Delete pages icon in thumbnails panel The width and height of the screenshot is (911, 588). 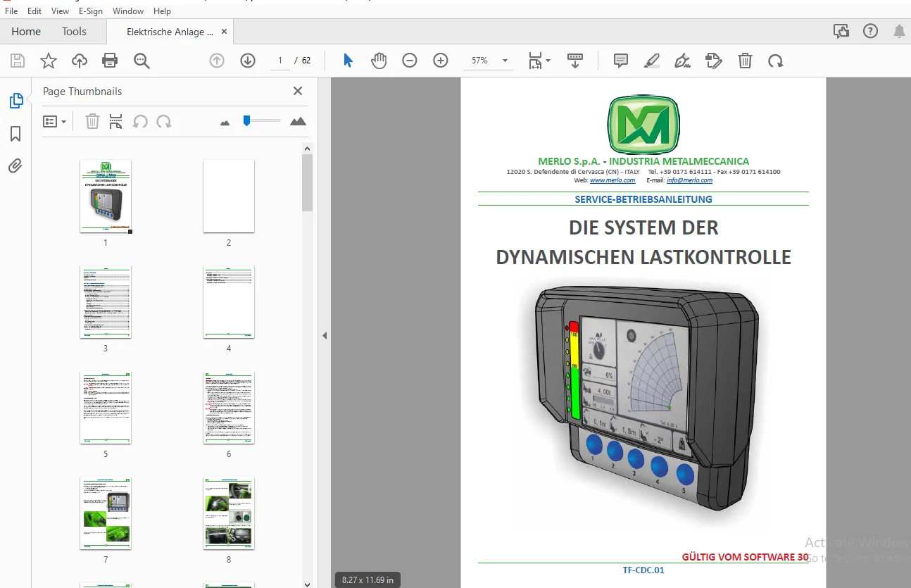point(92,122)
